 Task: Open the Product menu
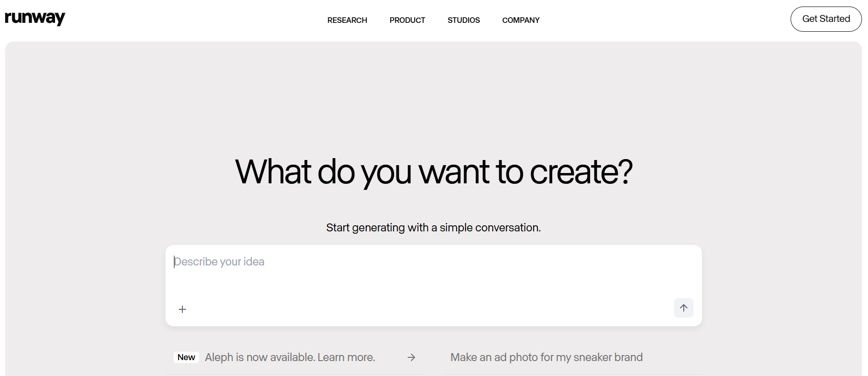click(x=407, y=20)
